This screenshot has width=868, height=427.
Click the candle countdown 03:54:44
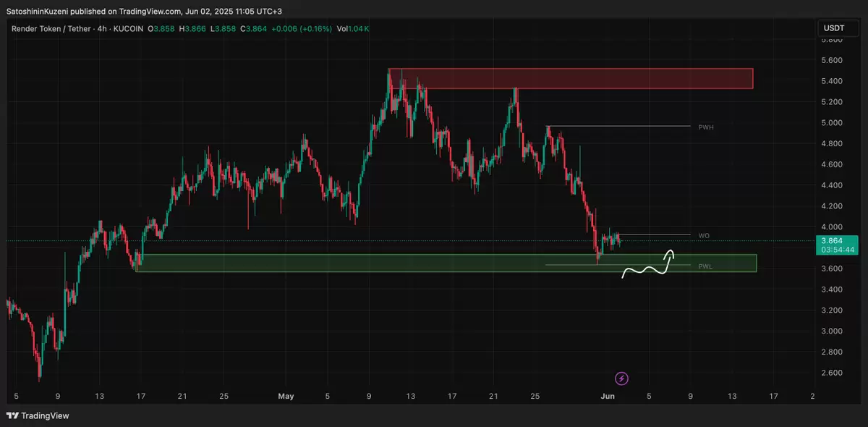(838, 250)
